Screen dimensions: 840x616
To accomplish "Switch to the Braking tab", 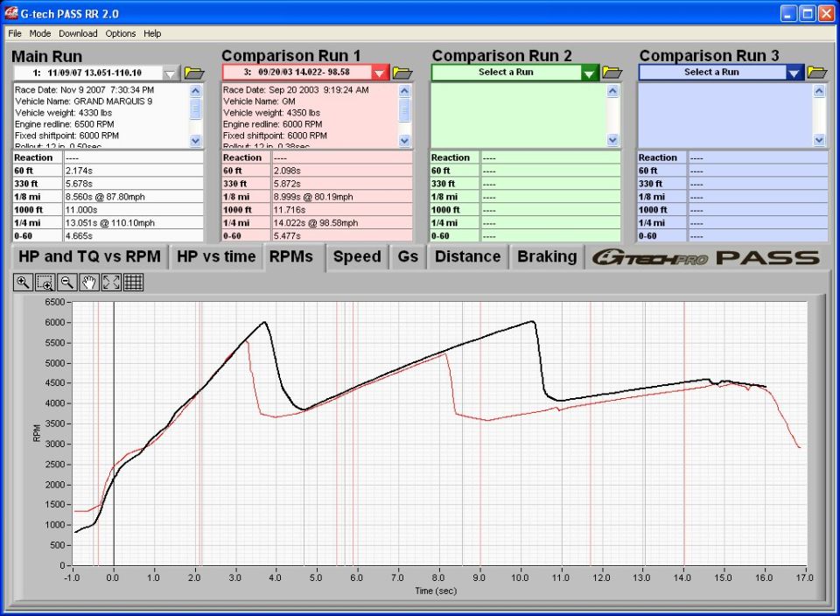I will pyautogui.click(x=547, y=256).
